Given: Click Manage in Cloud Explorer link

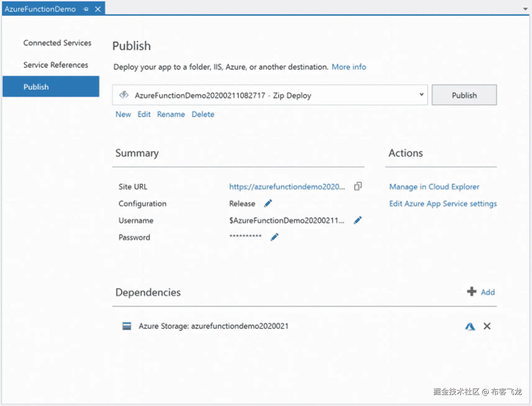Looking at the screenshot, I should [434, 187].
